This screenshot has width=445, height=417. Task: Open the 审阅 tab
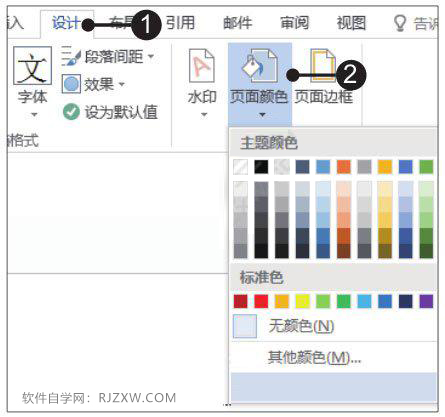[294, 23]
